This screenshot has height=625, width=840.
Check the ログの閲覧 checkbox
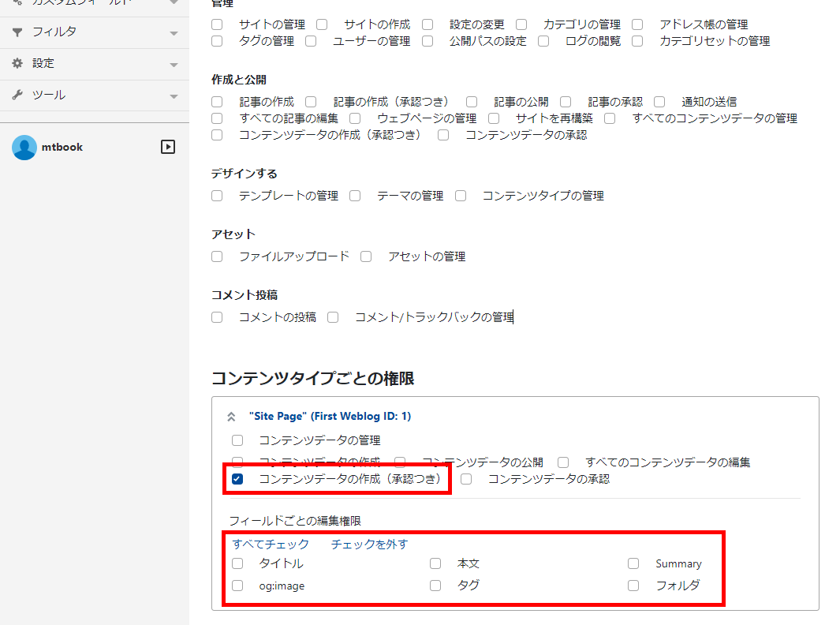point(543,41)
